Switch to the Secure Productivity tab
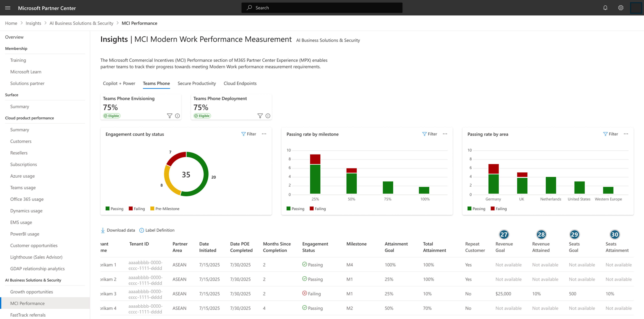Image resolution: width=644 pixels, height=319 pixels. 197,83
